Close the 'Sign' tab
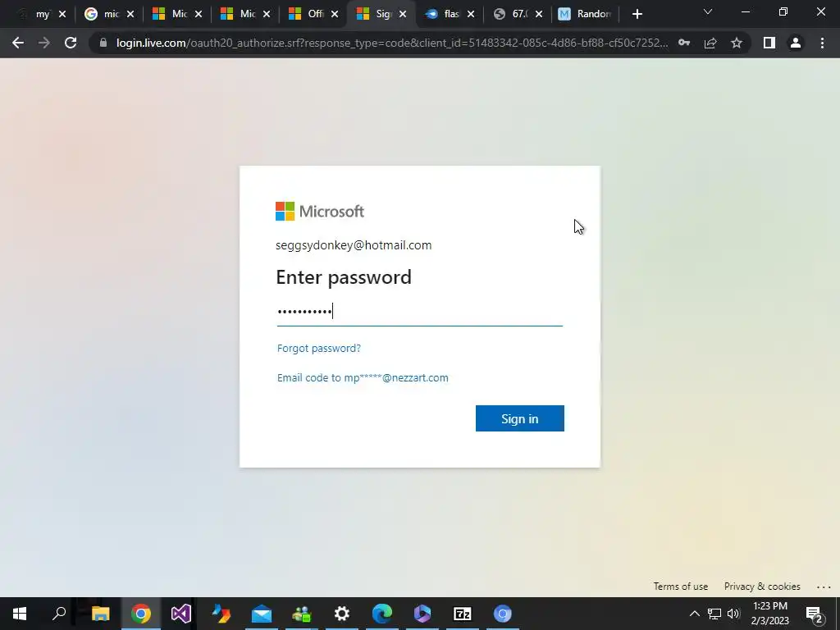The height and width of the screenshot is (630, 840). [403, 14]
